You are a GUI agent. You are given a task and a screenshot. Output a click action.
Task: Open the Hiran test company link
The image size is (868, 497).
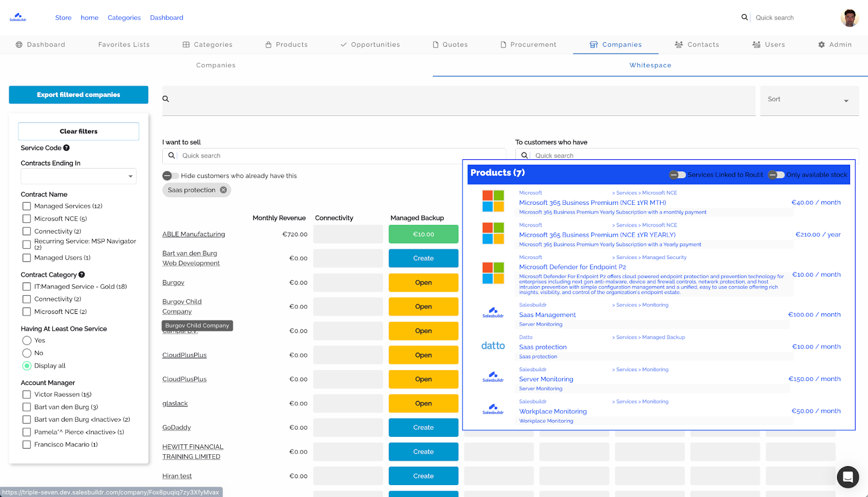(x=177, y=476)
